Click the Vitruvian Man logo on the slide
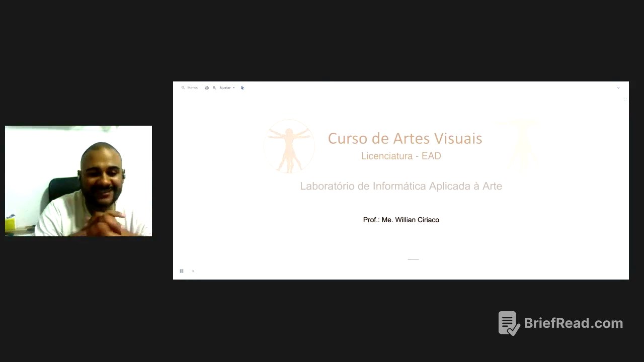This screenshot has width=644, height=362. click(289, 146)
